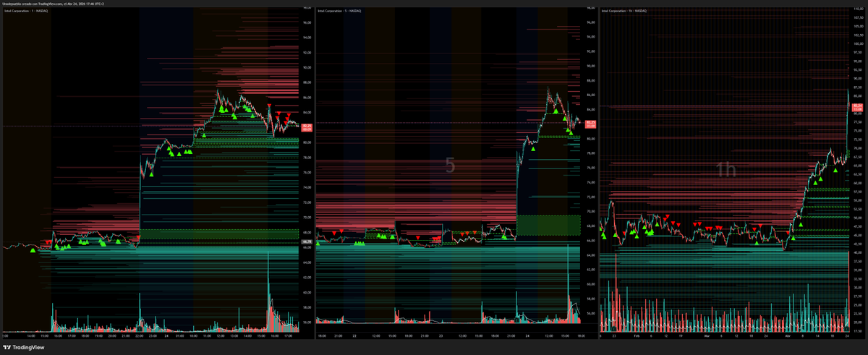
Task: Click the TradingView logo at bottom left
Action: (23, 346)
